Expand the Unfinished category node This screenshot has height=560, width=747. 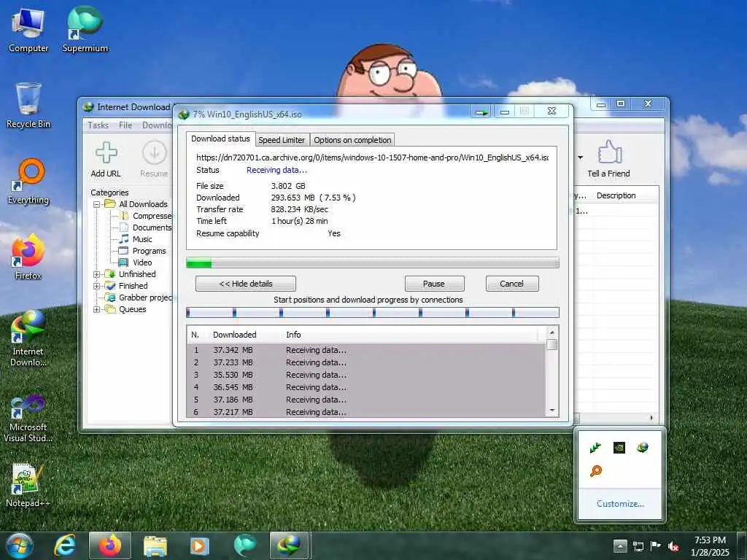(x=97, y=274)
